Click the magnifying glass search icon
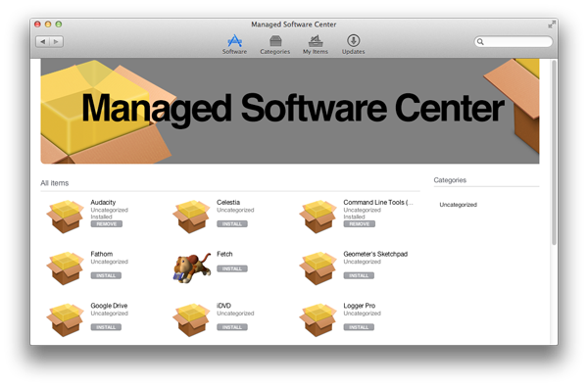The height and width of the screenshot is (387, 588). pos(480,41)
